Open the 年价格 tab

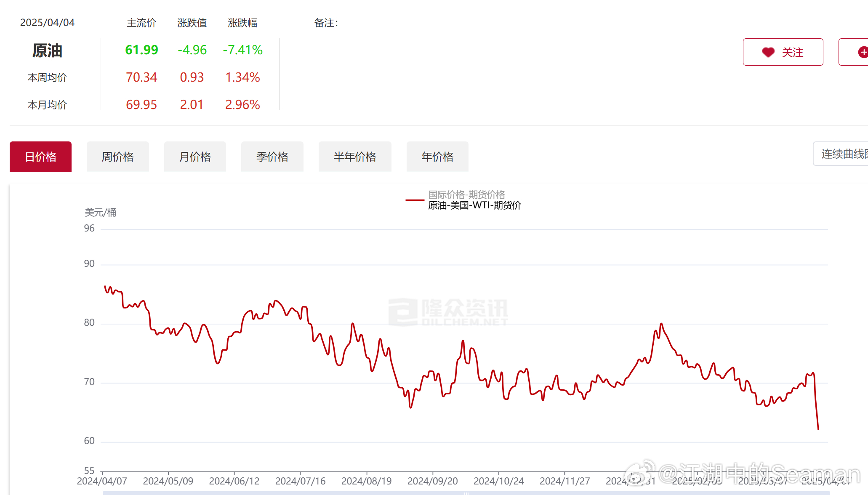click(x=437, y=157)
